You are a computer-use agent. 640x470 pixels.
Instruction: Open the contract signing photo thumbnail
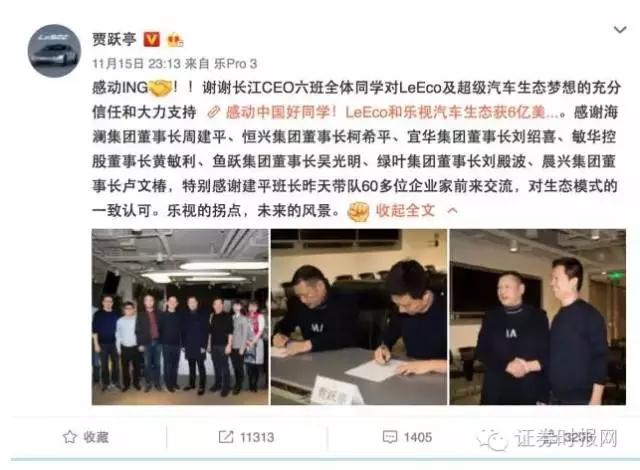[359, 317]
